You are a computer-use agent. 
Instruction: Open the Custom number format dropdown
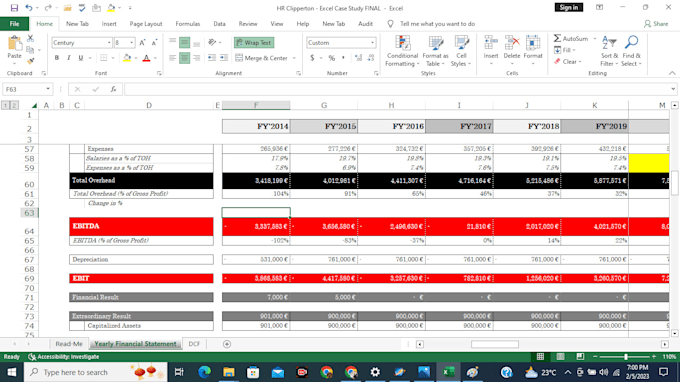pos(372,42)
